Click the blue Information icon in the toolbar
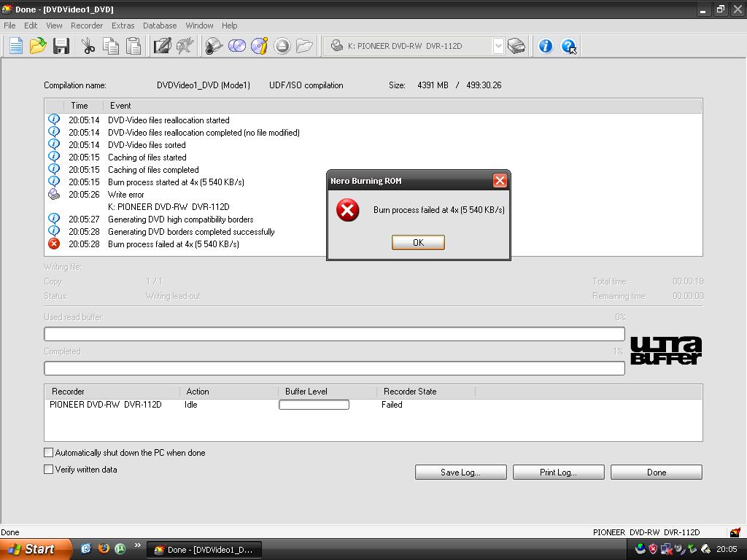 (x=546, y=46)
